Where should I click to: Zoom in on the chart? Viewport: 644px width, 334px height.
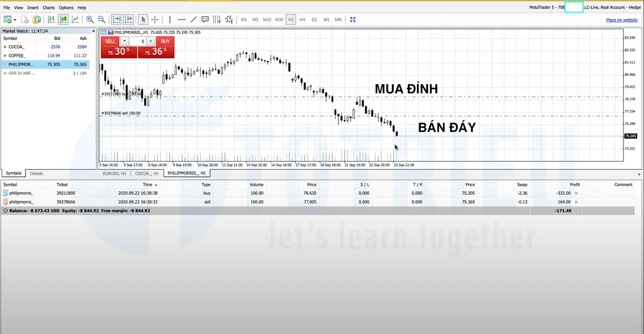[x=90, y=19]
